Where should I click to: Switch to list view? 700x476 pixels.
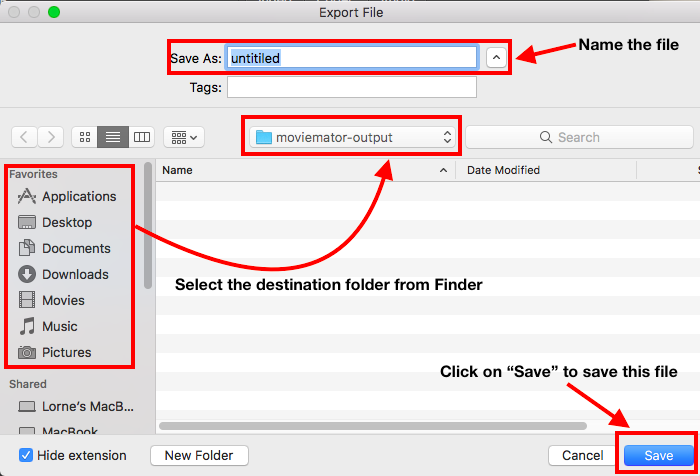(113, 137)
